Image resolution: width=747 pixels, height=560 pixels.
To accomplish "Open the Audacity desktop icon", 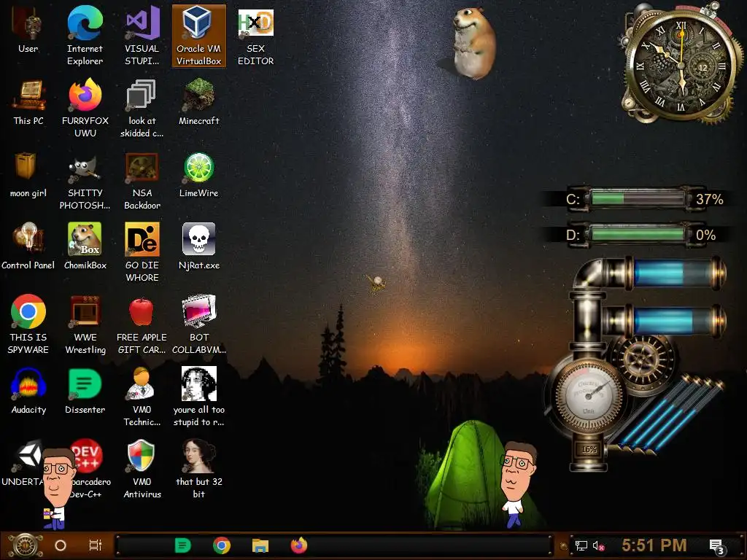I will pos(28,391).
